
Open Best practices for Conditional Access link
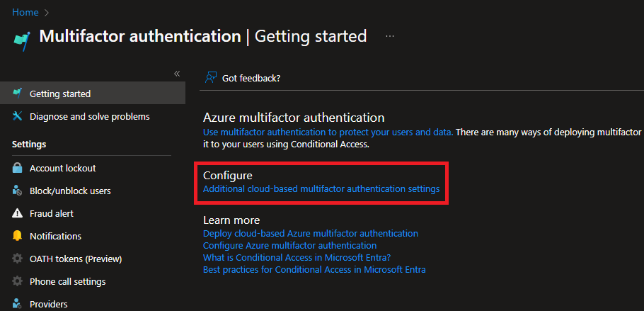(314, 270)
